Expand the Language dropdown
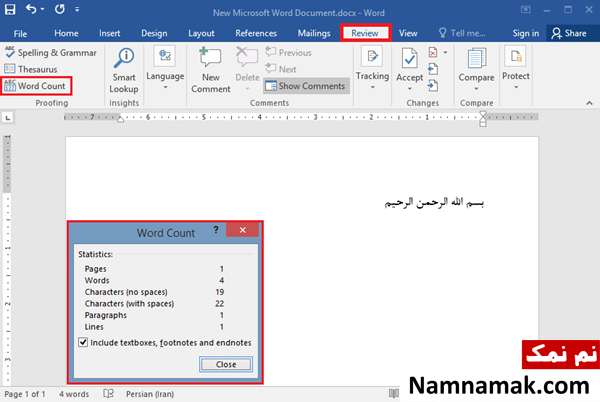 [165, 69]
